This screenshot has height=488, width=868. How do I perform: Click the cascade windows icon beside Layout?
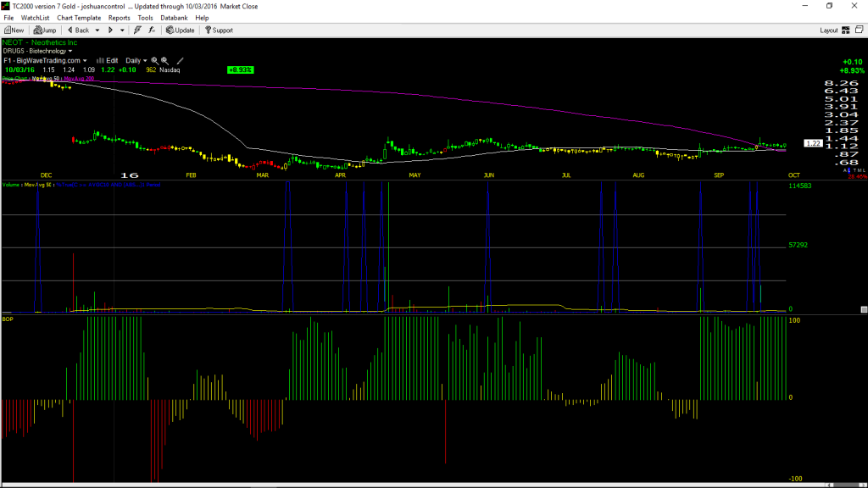[860, 30]
